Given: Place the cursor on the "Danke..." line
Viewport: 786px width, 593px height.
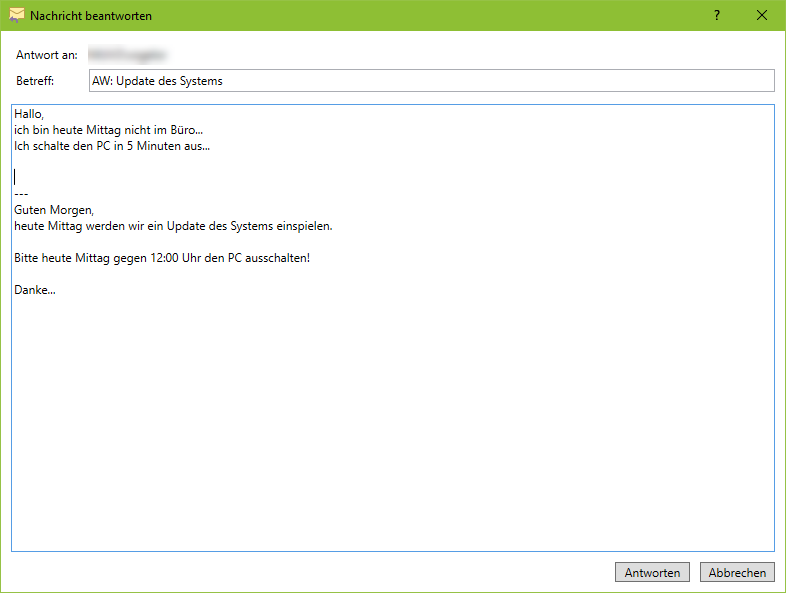Looking at the screenshot, I should point(36,290).
